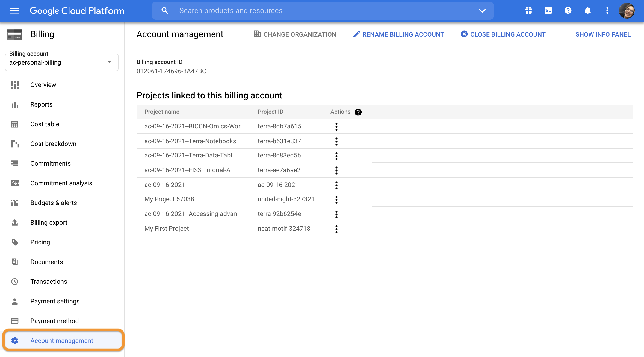
Task: Click the Commitment analysis percent icon
Action: click(15, 183)
